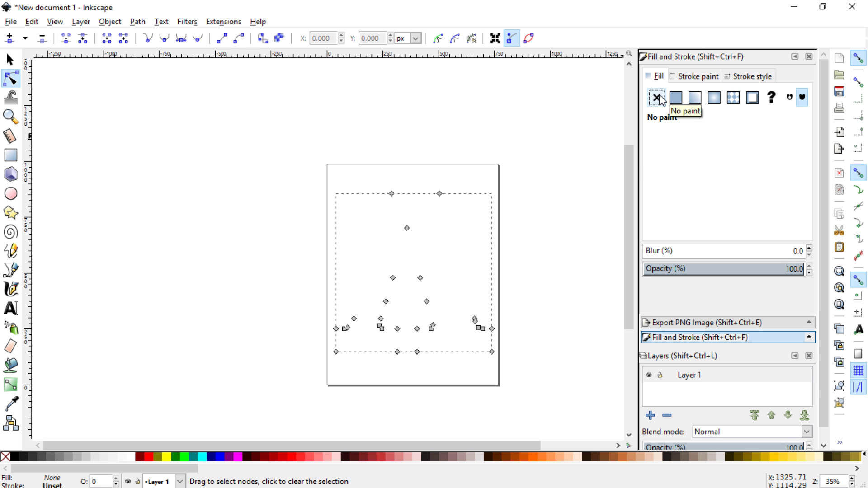Image resolution: width=868 pixels, height=488 pixels.
Task: Click the Opacity slider in Fill and Stroke
Action: click(723, 269)
